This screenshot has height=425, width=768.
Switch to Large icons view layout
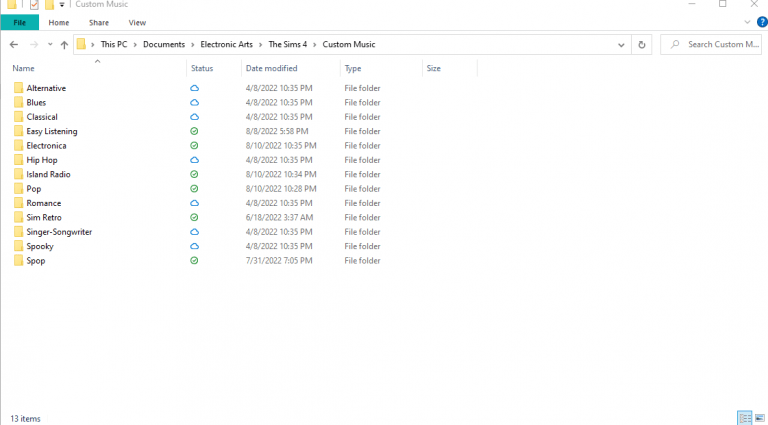tap(760, 418)
